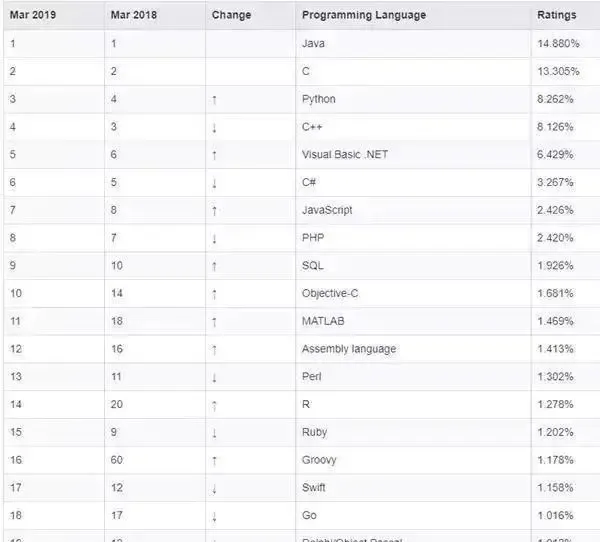Screen dimensions: 600x542
Task: Click the Mar 2018 rank 60 cell for Groovy
Action: pos(118,460)
